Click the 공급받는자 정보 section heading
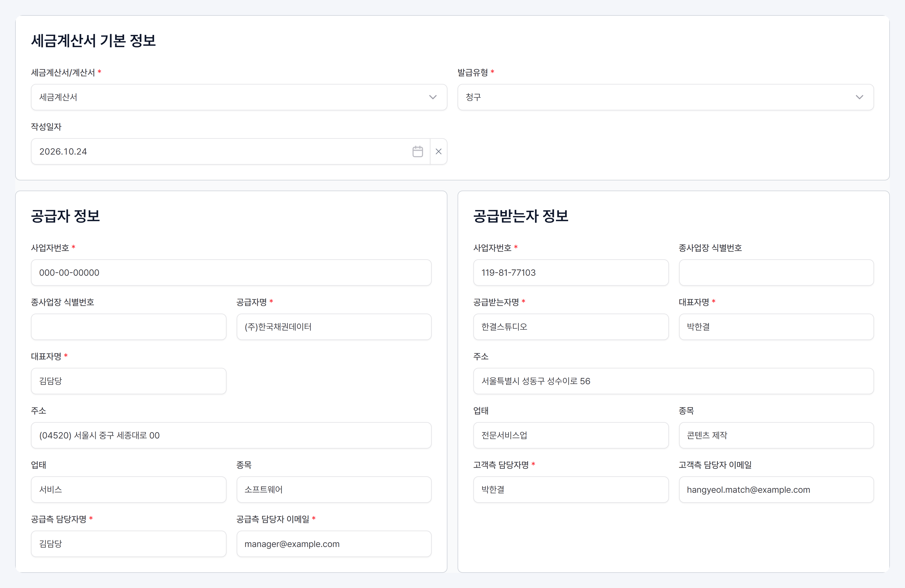The image size is (905, 588). pyautogui.click(x=521, y=216)
